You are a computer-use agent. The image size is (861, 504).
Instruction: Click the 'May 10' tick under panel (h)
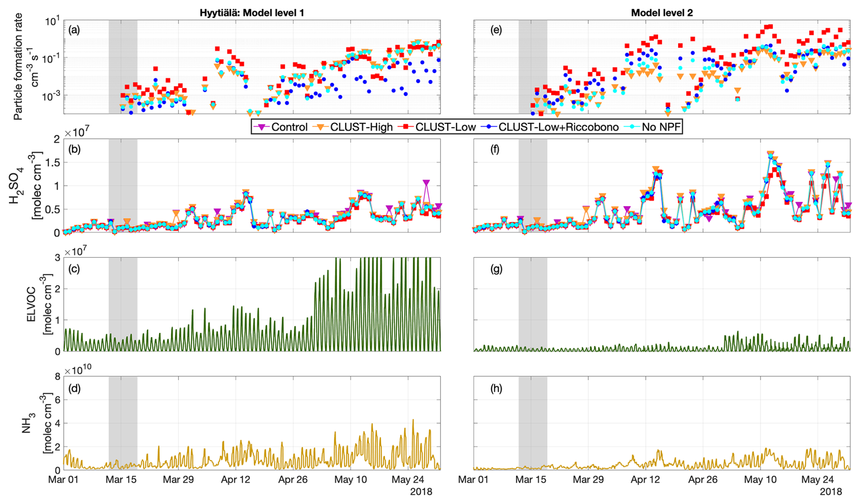pyautogui.click(x=760, y=479)
